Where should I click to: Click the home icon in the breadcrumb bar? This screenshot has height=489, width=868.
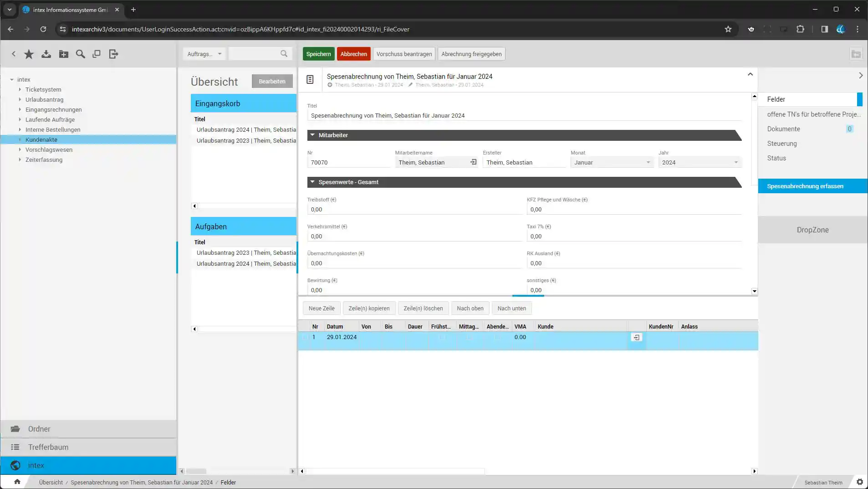point(17,482)
